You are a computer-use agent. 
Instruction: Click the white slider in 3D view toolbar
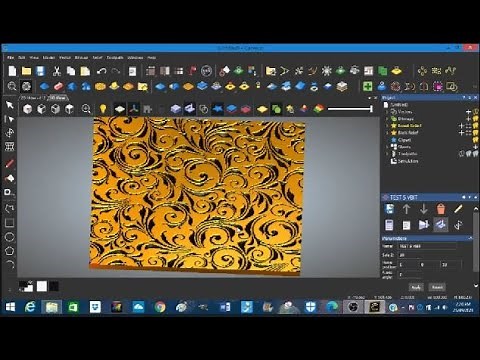[350, 109]
